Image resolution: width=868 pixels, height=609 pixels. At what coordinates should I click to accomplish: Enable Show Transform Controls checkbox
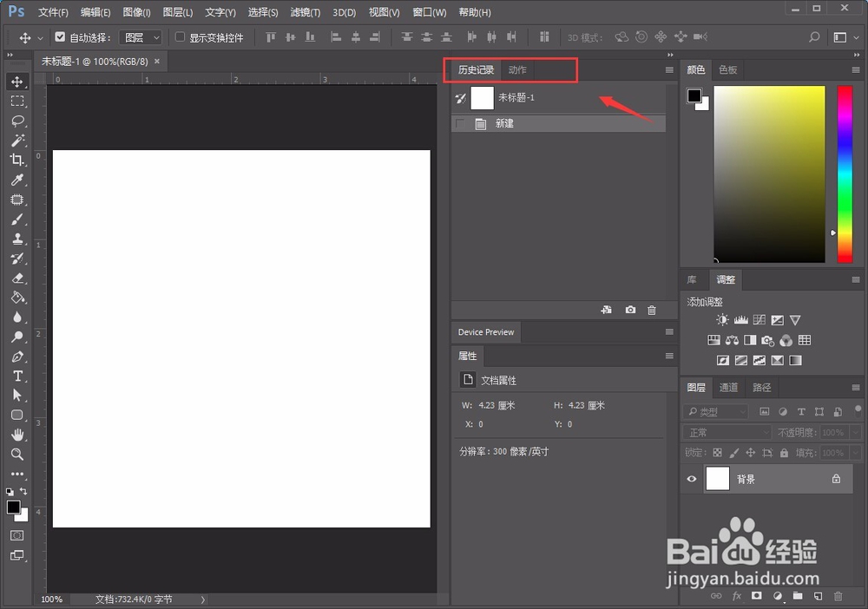coord(180,37)
